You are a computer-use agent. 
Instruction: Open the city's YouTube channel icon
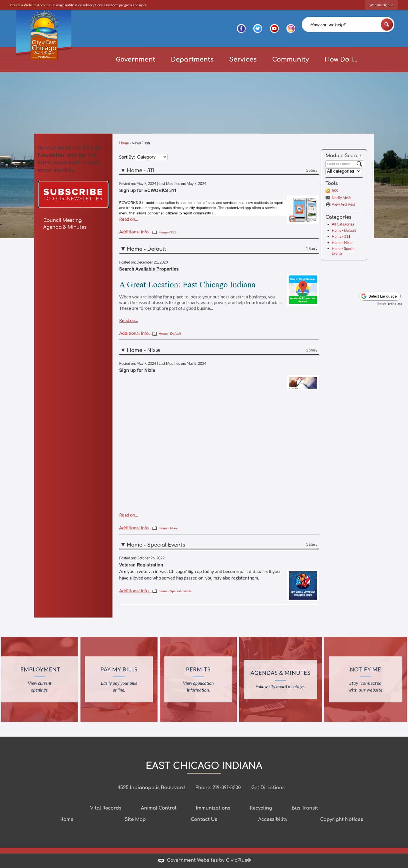pos(274,29)
